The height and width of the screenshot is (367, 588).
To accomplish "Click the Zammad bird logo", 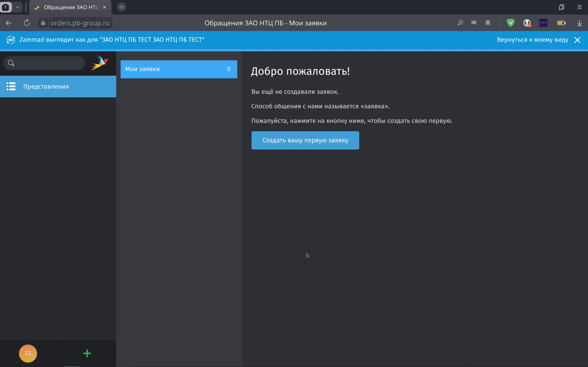I will tap(100, 63).
